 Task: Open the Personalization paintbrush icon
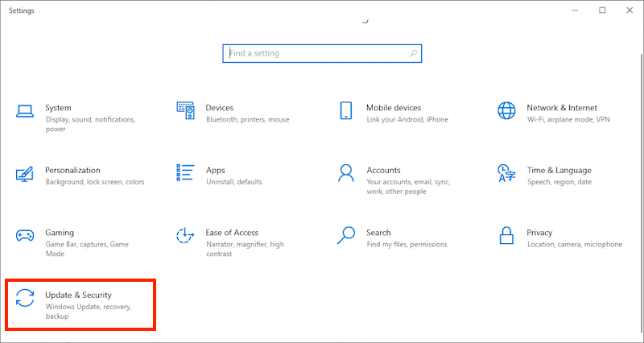[25, 172]
